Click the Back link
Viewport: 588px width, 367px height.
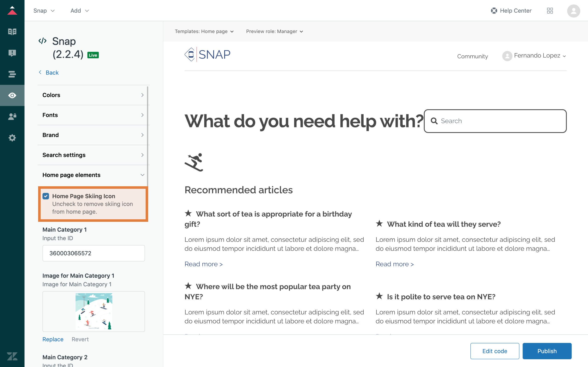(52, 72)
